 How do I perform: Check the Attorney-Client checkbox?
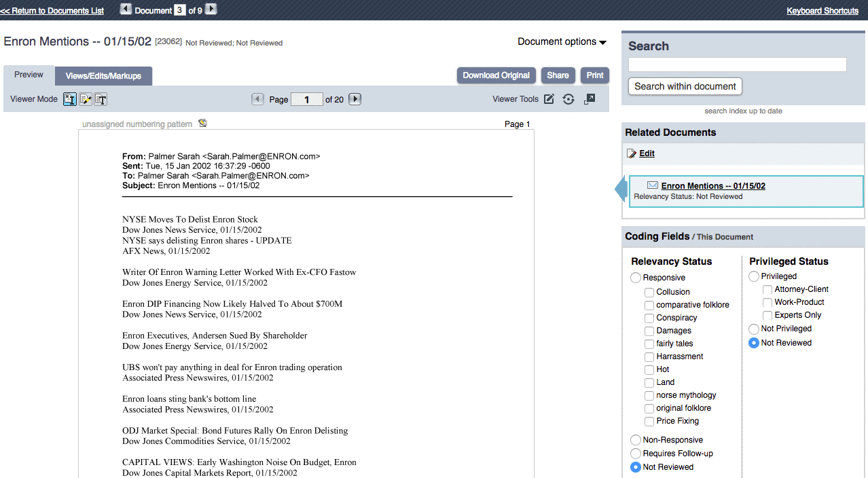click(767, 289)
